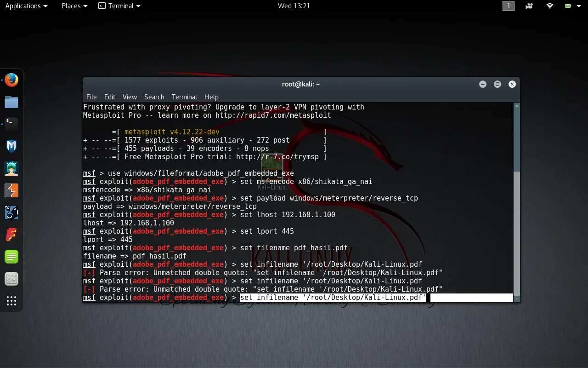
Task: Launch Faraday red F dock icon
Action: coord(11,235)
